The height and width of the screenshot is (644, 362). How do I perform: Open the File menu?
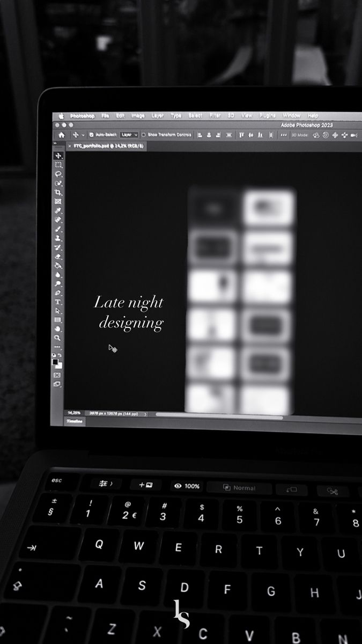105,116
